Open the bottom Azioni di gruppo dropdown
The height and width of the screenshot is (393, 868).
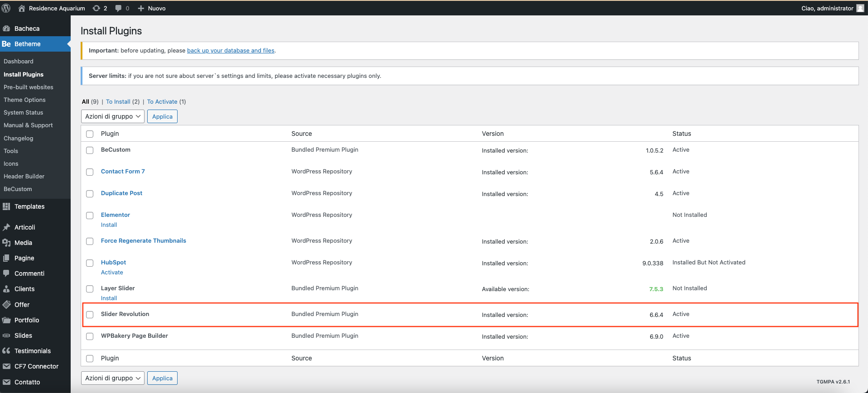coord(113,378)
